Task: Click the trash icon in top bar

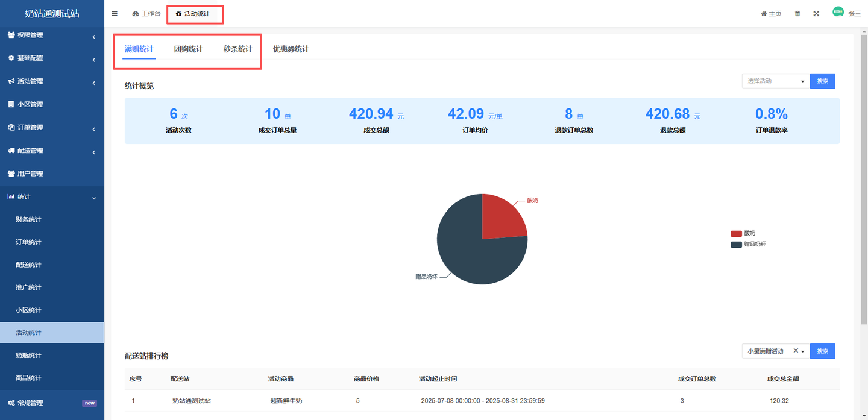Action: (x=797, y=14)
